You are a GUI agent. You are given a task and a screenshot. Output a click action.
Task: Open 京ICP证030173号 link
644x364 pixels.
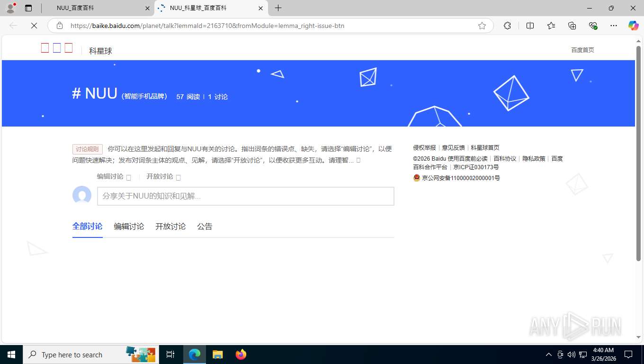click(x=476, y=167)
